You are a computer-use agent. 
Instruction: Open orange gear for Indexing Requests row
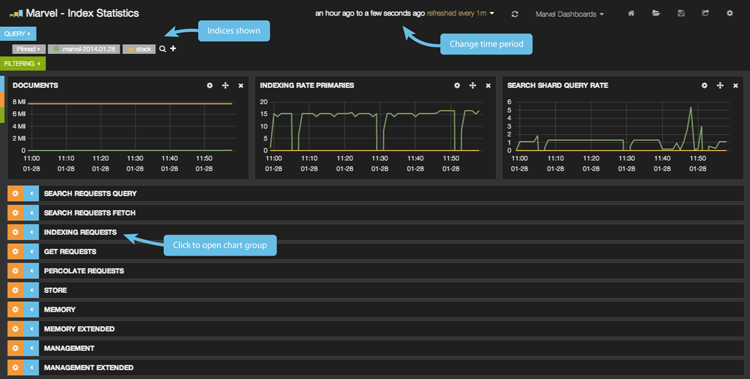click(15, 232)
